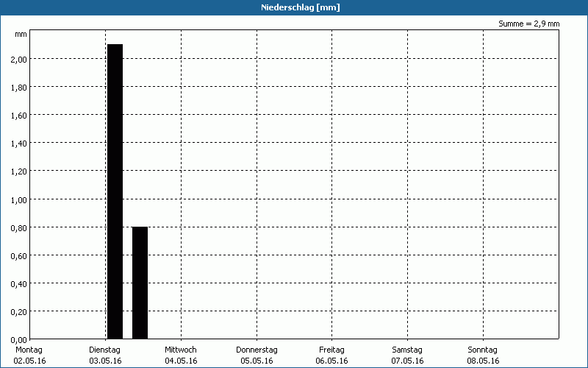Click the 'Samstag' day label
The image size is (588, 368).
point(407,350)
